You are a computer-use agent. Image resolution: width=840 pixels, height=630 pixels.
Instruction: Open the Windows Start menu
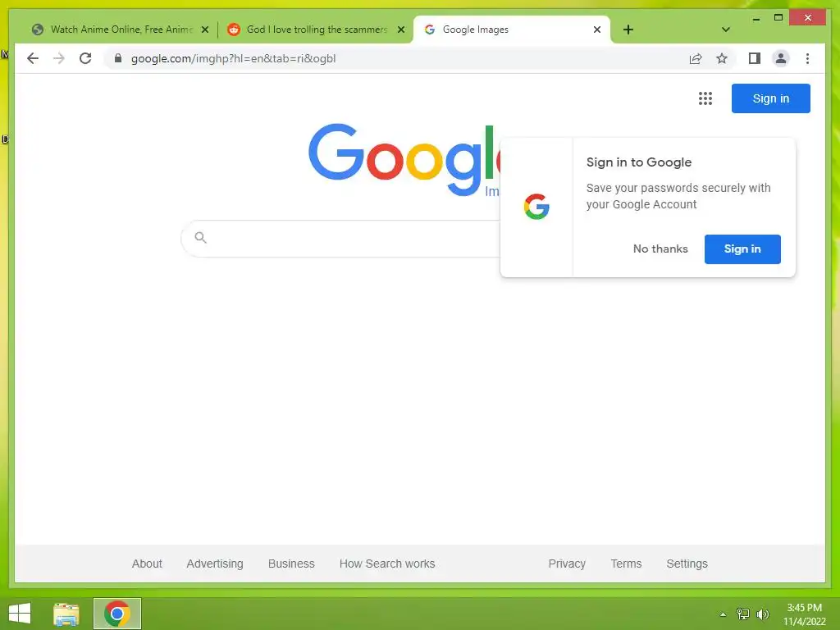(x=20, y=614)
